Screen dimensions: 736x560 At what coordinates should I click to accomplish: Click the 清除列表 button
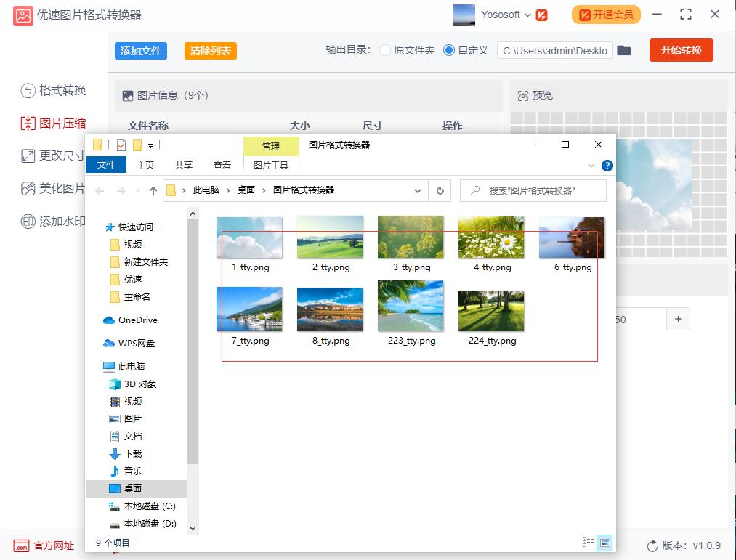[210, 51]
